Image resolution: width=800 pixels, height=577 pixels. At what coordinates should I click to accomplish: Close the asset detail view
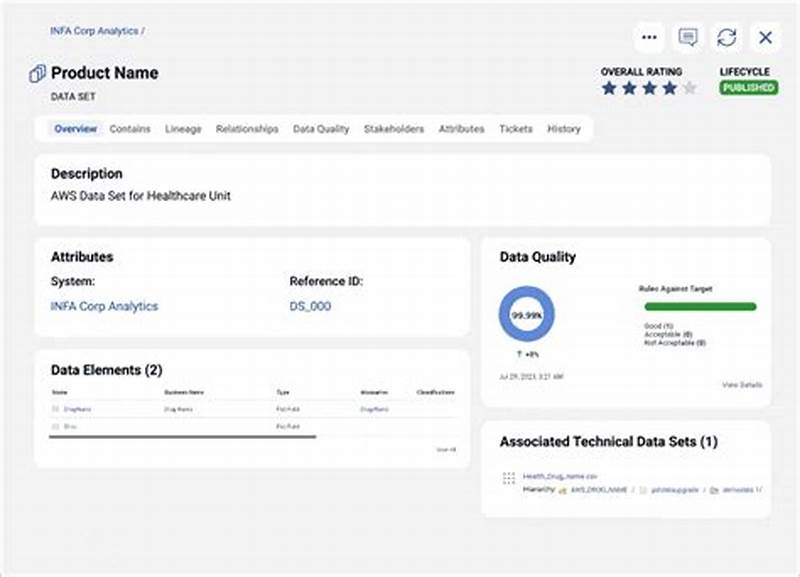763,37
